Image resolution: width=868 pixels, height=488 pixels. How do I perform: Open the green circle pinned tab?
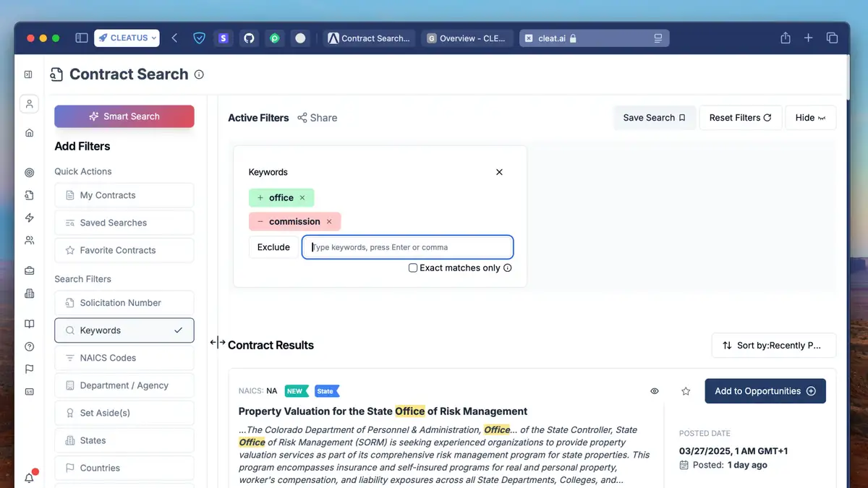tap(274, 38)
